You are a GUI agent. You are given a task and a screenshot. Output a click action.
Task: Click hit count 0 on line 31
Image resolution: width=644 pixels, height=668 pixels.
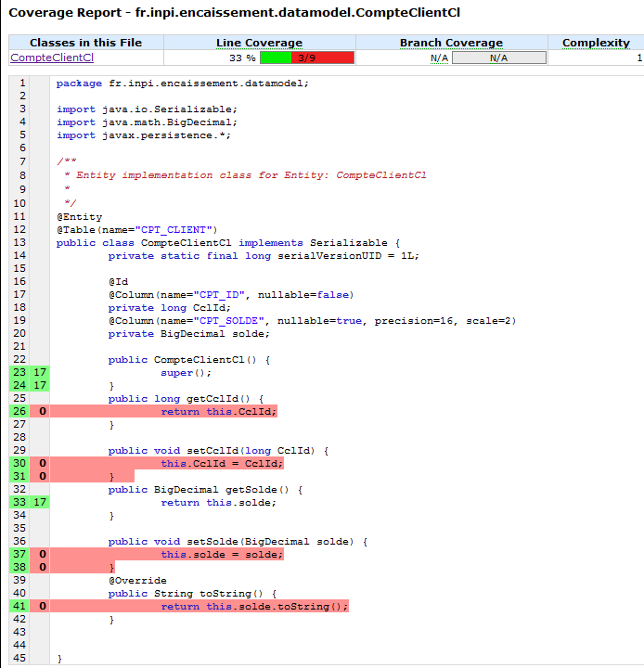(x=40, y=476)
